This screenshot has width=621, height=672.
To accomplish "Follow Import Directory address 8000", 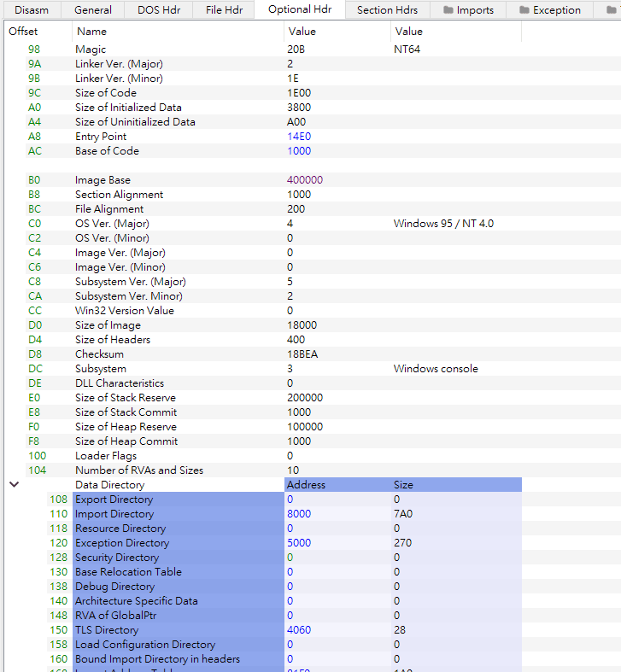I will click(x=299, y=513).
